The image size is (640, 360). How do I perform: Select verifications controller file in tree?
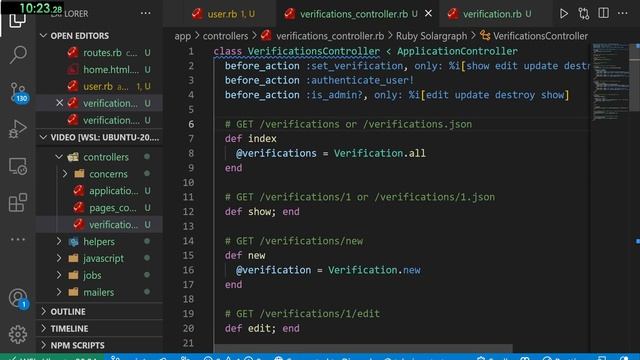(100, 224)
